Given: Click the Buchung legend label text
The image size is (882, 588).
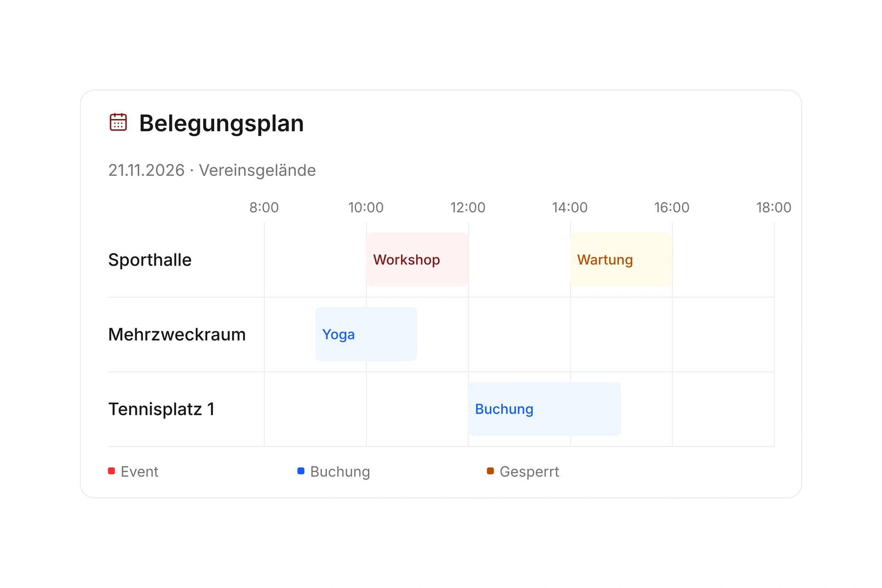Looking at the screenshot, I should tap(340, 472).
